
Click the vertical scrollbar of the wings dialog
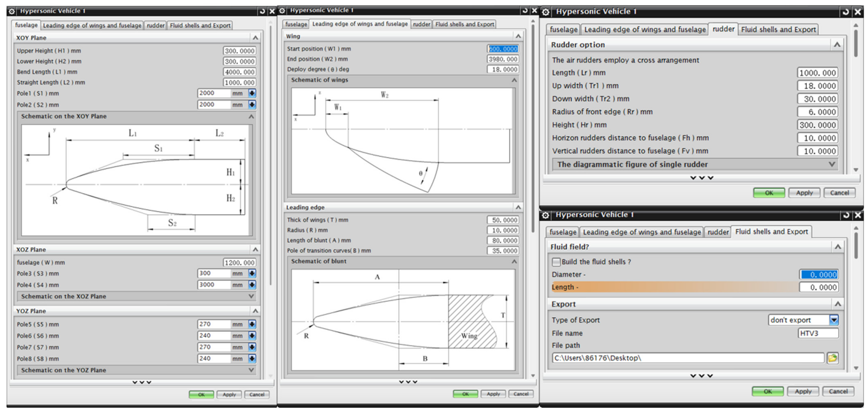(x=533, y=128)
